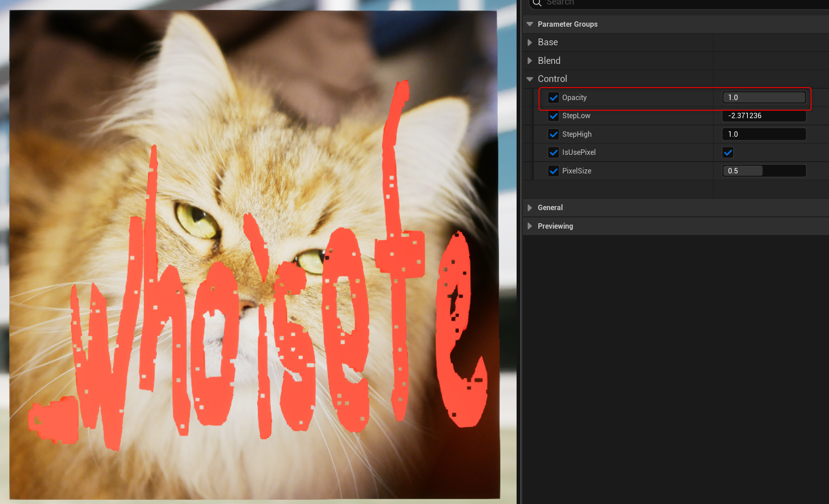This screenshot has height=504, width=829.
Task: Select the StepHigh parameter label
Action: 577,134
